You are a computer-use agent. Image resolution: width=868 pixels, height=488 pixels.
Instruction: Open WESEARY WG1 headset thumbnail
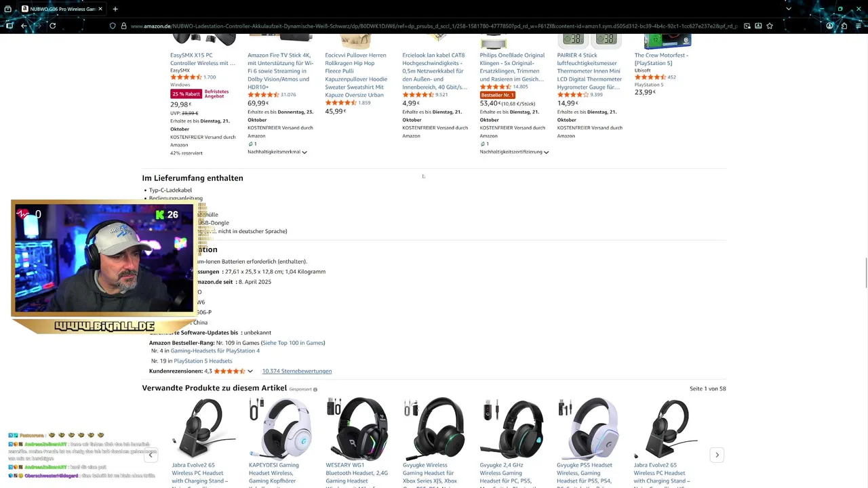pyautogui.click(x=357, y=429)
